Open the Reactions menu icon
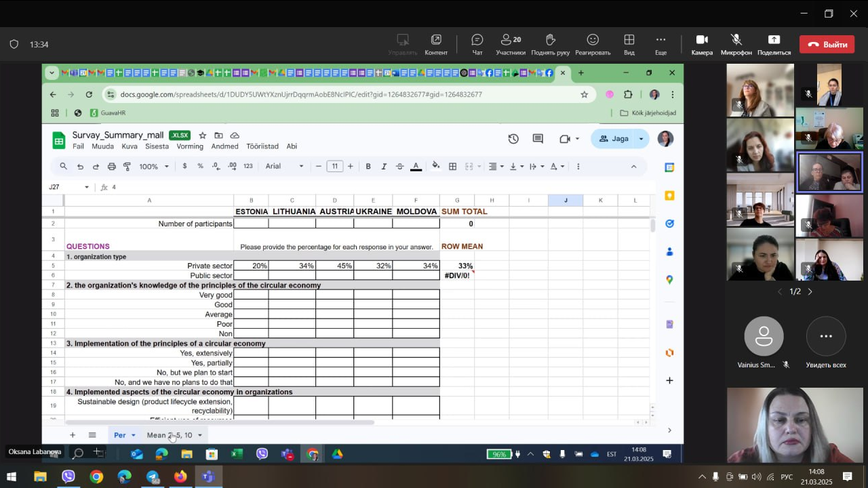The image size is (868, 488). [593, 41]
